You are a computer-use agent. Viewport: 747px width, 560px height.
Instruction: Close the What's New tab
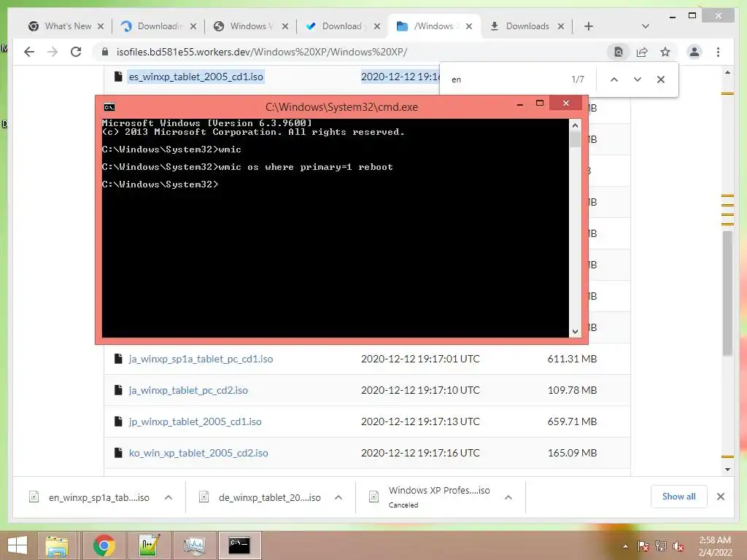point(101,26)
